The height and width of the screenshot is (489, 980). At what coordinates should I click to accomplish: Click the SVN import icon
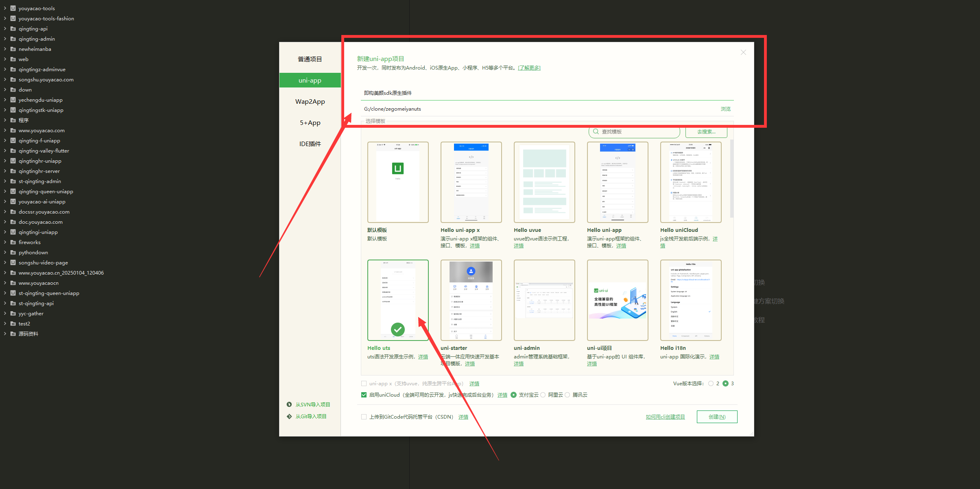click(289, 404)
